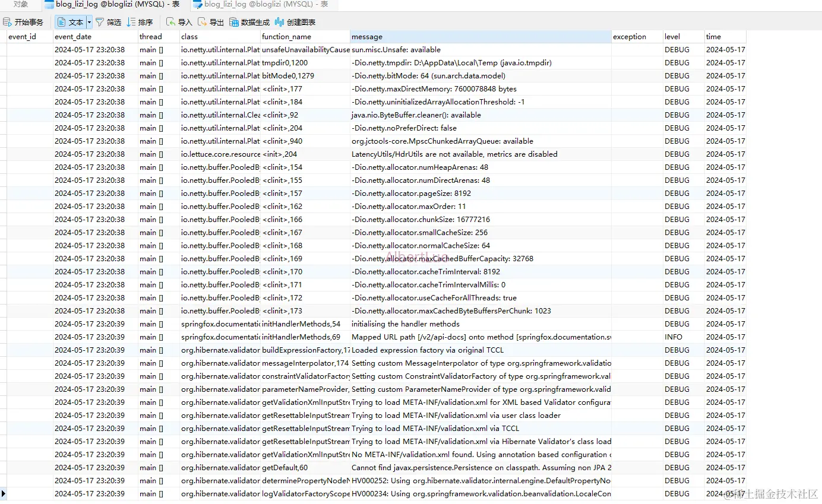Click the event_date column header
This screenshot has height=504, width=822.
[96, 37]
